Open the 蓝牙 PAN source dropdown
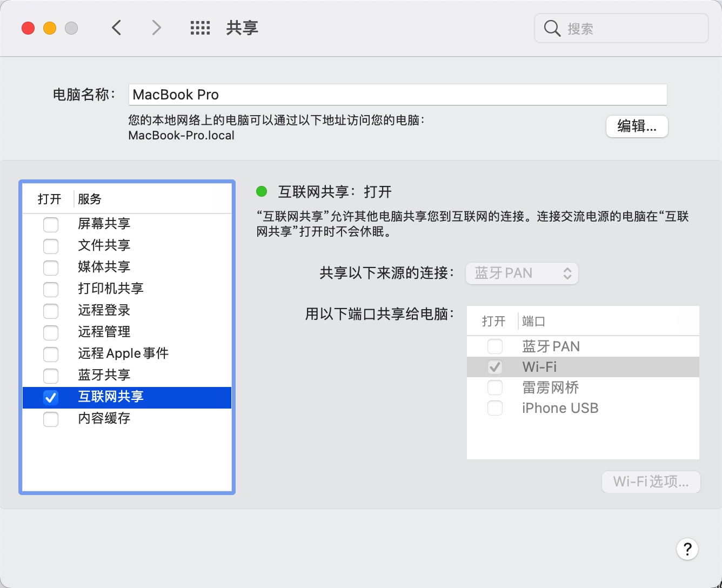Viewport: 722px width, 588px height. pos(522,273)
